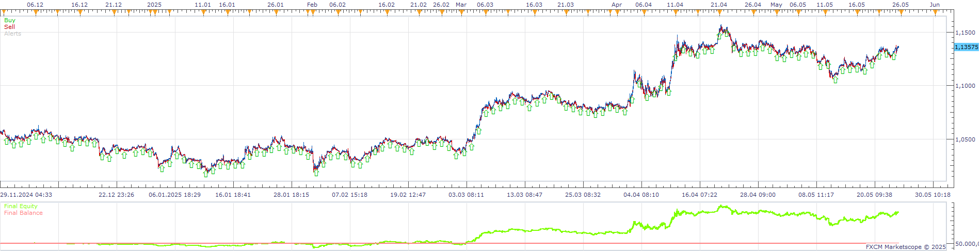Viewport: 980px width, 251px height.
Task: Click the 30.05 10:18 timestamp
Action: 933,195
